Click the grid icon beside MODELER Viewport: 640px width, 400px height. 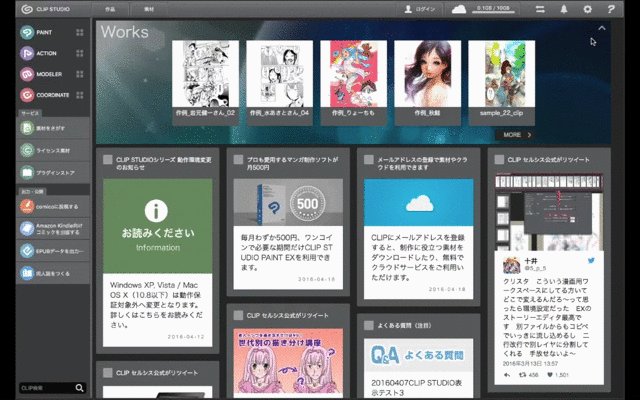click(80, 74)
